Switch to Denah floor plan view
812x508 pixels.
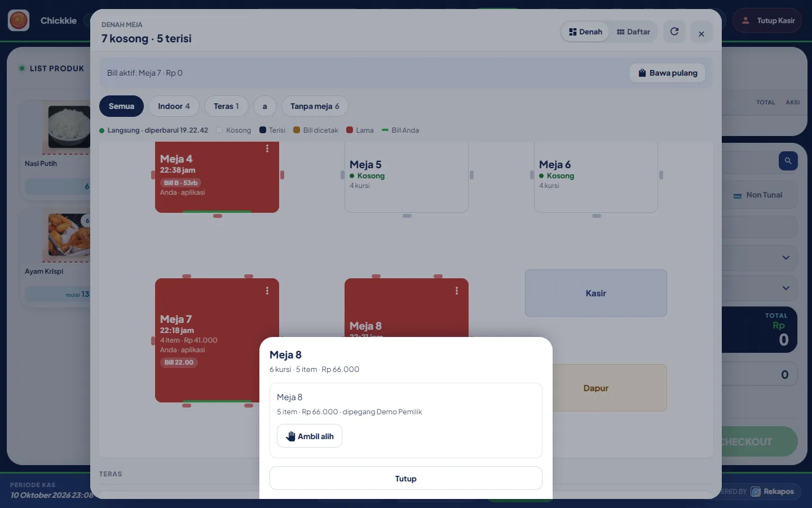click(x=585, y=32)
